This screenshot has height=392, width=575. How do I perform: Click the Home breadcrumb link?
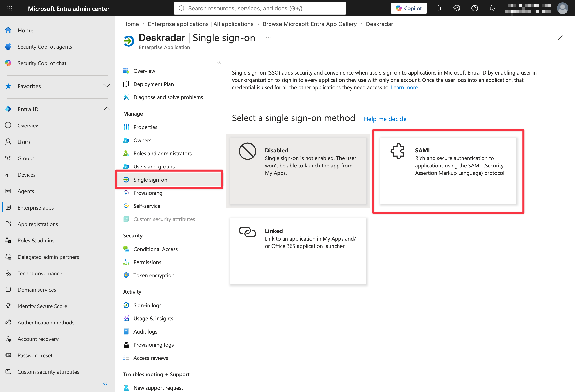pos(131,24)
